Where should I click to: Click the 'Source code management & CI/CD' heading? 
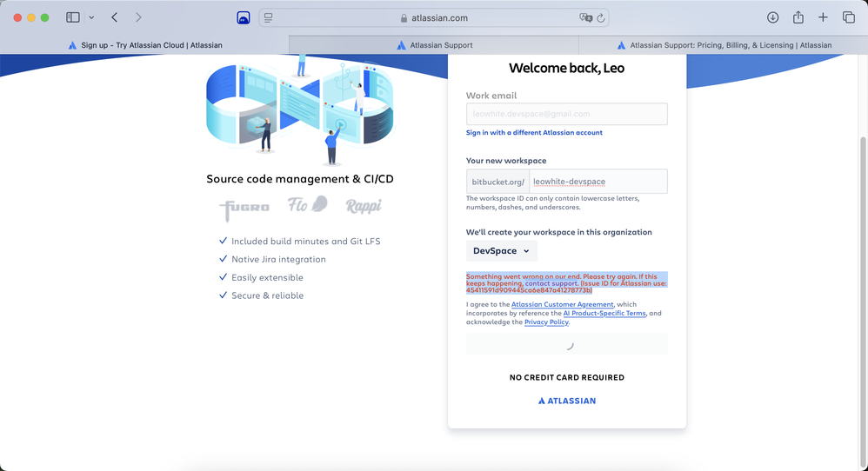click(300, 179)
